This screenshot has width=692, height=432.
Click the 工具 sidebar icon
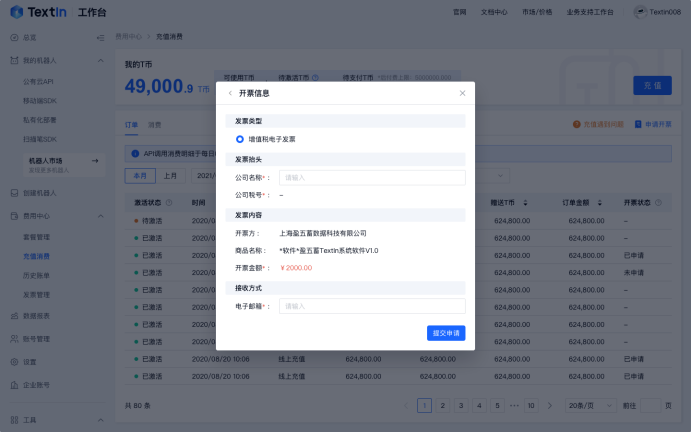(x=14, y=420)
